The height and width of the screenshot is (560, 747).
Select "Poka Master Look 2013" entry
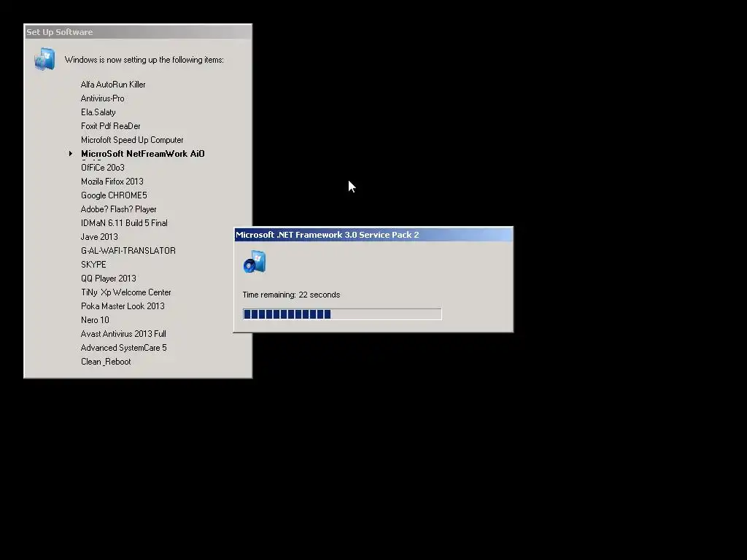click(x=123, y=306)
